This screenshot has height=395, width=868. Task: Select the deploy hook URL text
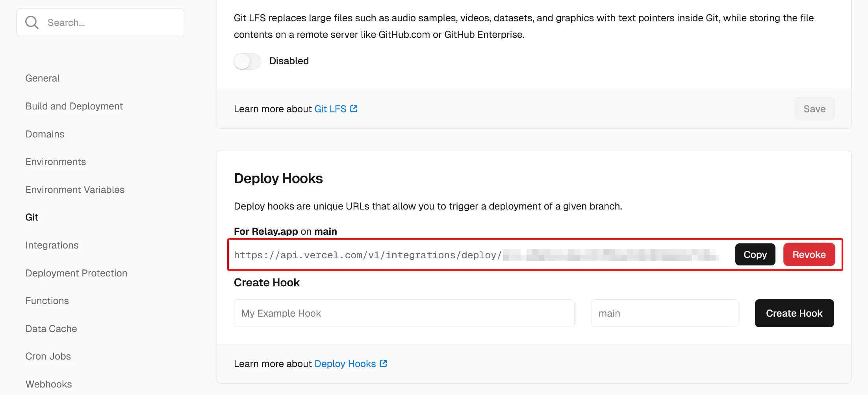(477, 255)
